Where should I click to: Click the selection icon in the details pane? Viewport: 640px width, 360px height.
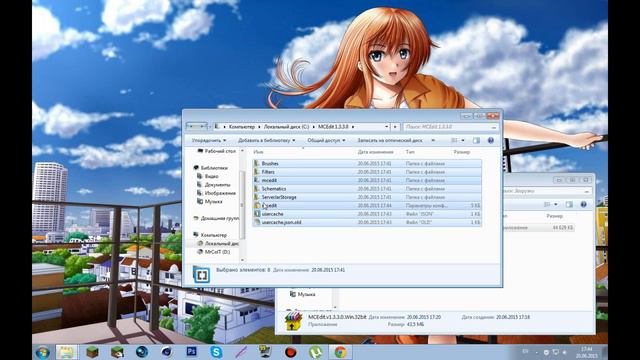pos(201,275)
